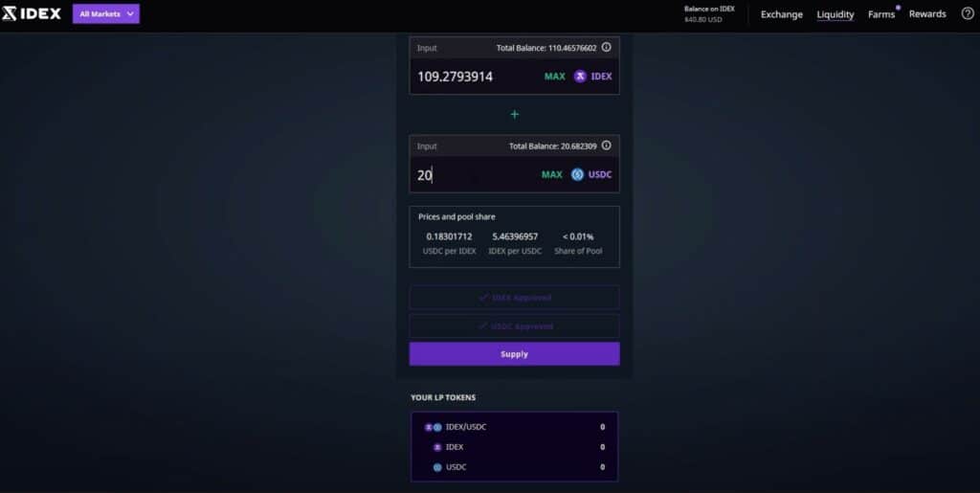Open the help question mark icon

click(967, 13)
